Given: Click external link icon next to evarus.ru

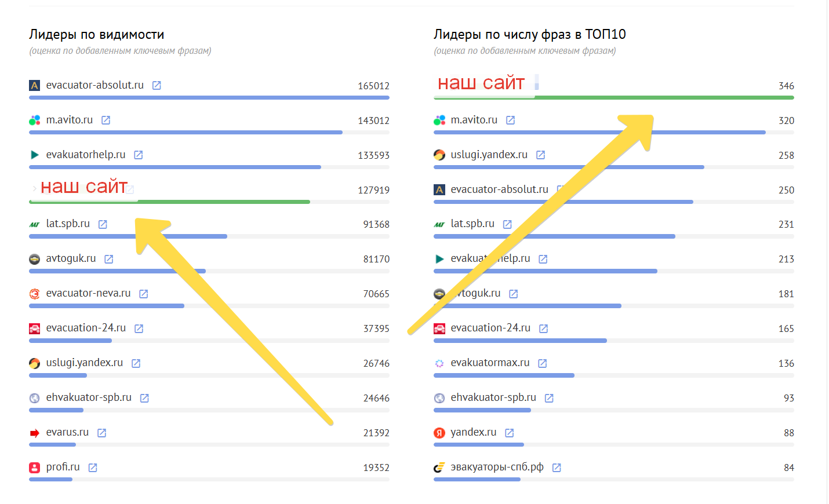Looking at the screenshot, I should click(101, 433).
